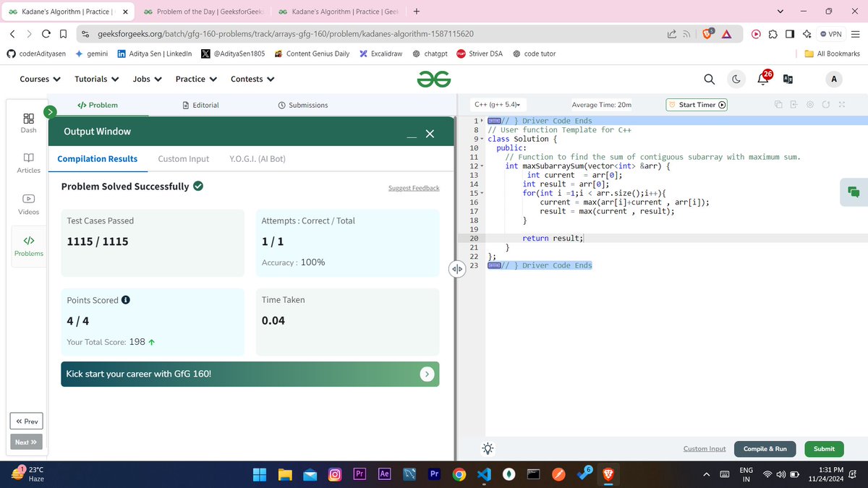The height and width of the screenshot is (488, 868).
Task: Go to the Next problem
Action: coord(26,442)
